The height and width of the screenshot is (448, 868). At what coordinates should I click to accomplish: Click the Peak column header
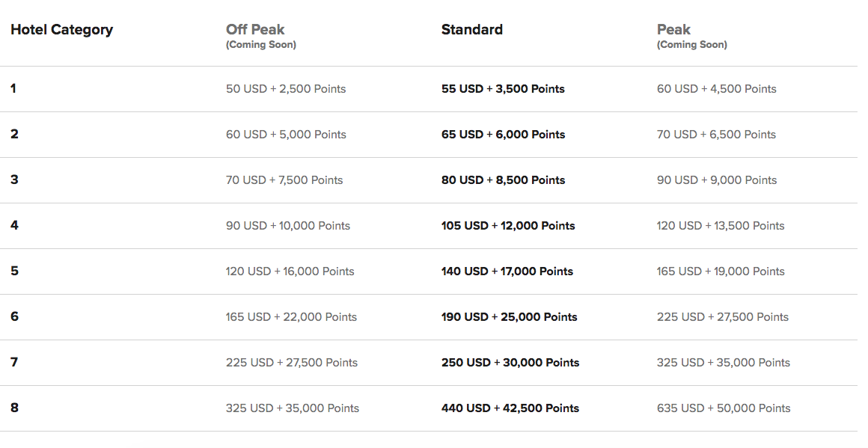pyautogui.click(x=673, y=30)
